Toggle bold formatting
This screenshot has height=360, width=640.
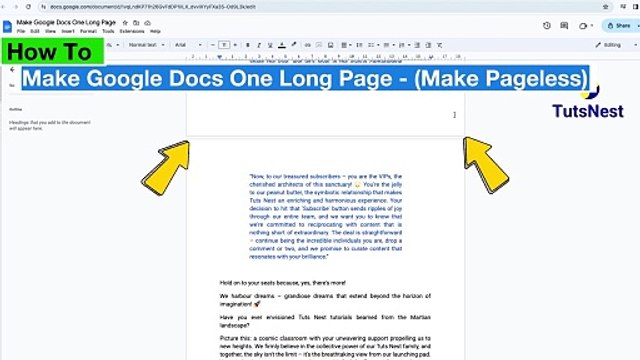(x=247, y=45)
